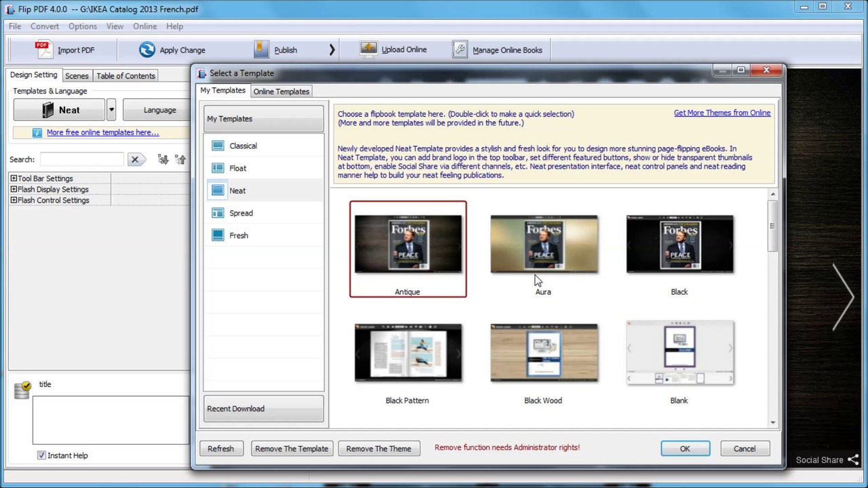The height and width of the screenshot is (488, 868).
Task: Switch to Table of Contents tab
Action: click(x=125, y=76)
